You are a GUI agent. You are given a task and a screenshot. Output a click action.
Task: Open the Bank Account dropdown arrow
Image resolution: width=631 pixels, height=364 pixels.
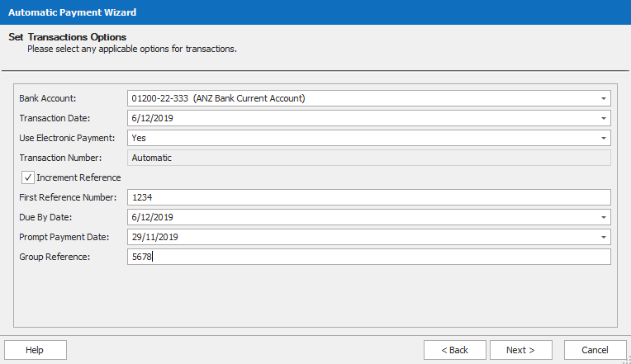[x=603, y=99]
